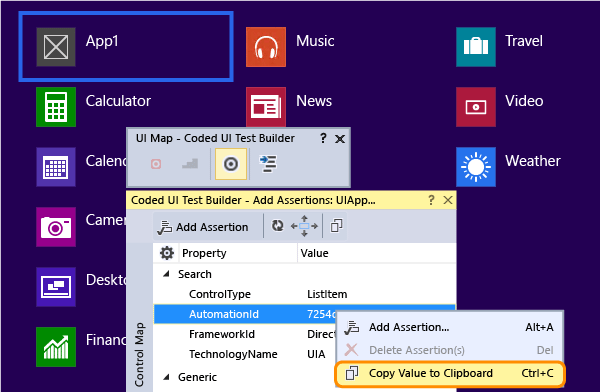Launch the Camera tile icon
The width and height of the screenshot is (600, 392).
(56, 227)
